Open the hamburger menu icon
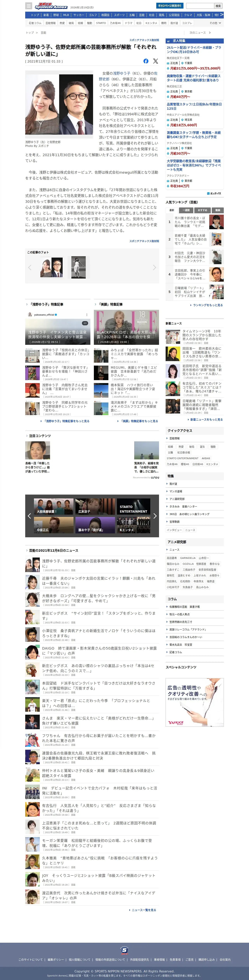The width and height of the screenshot is (249, 980). [29, 6]
